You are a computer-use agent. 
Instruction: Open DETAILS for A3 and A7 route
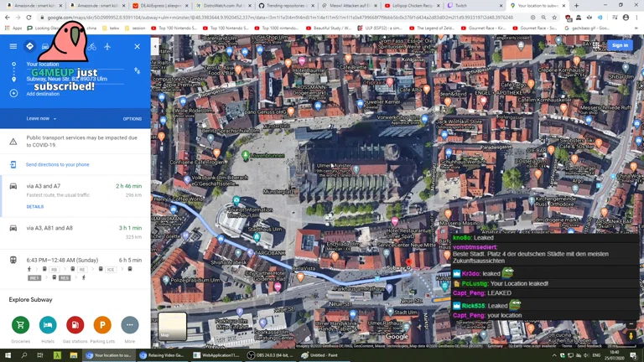(34, 206)
